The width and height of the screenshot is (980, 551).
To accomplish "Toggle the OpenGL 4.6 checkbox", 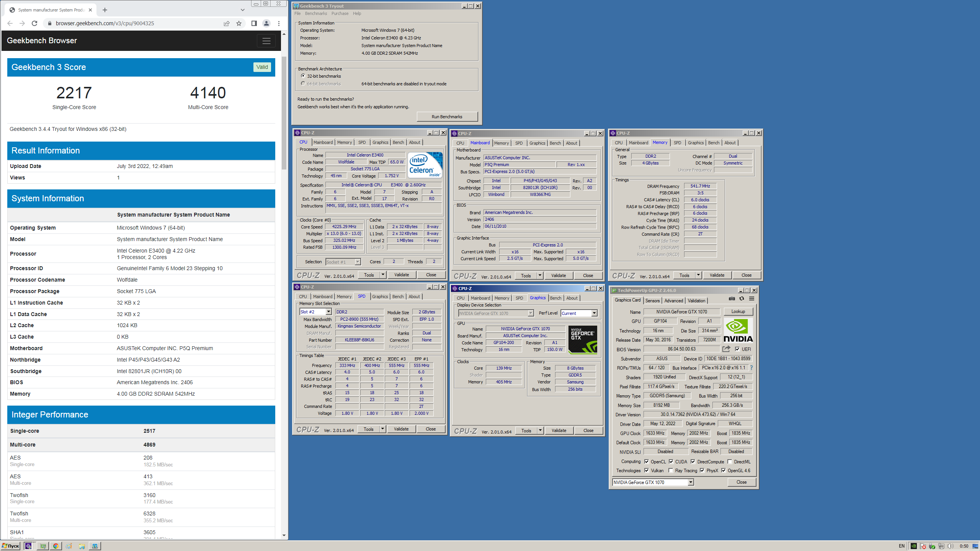I will click(724, 471).
